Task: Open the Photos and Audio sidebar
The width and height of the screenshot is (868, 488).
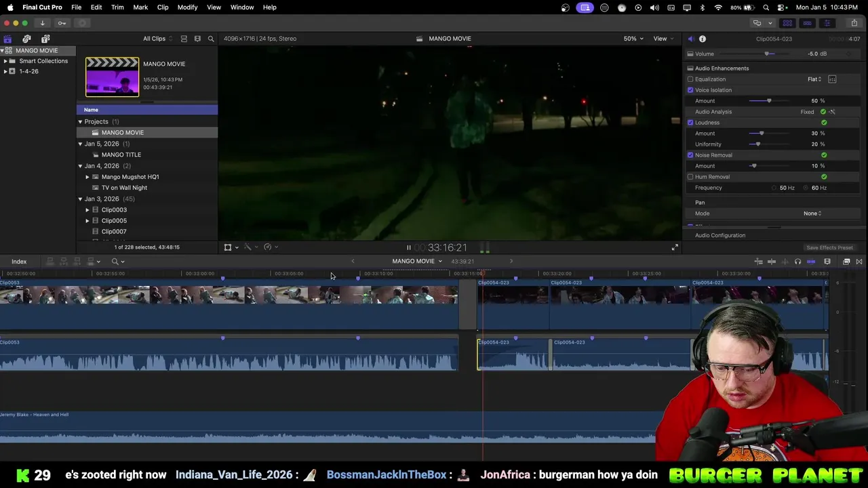Action: [x=26, y=39]
